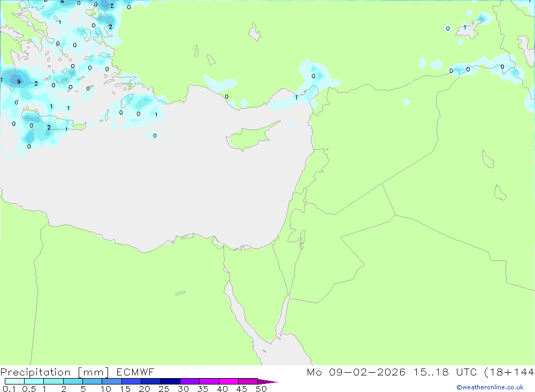Click the legend label '0.1'
The image size is (535, 392).
[x=9, y=389]
